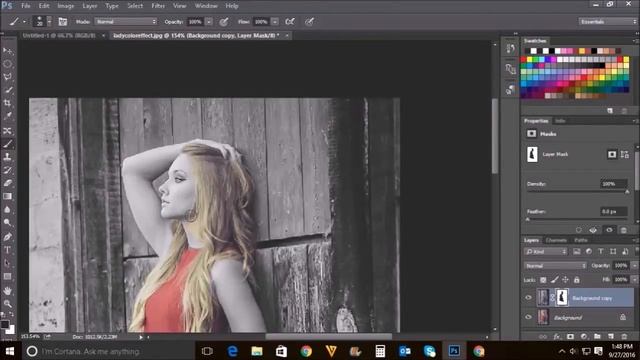Screen dimensions: 640x360
Task: Select the Eyedropper tool
Action: click(x=7, y=116)
